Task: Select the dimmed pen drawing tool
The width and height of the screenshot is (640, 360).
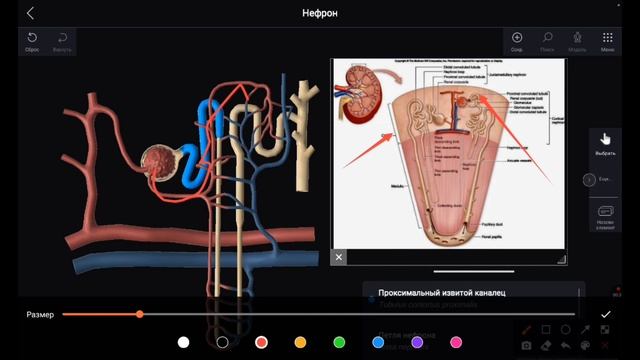Action: [x=527, y=330]
